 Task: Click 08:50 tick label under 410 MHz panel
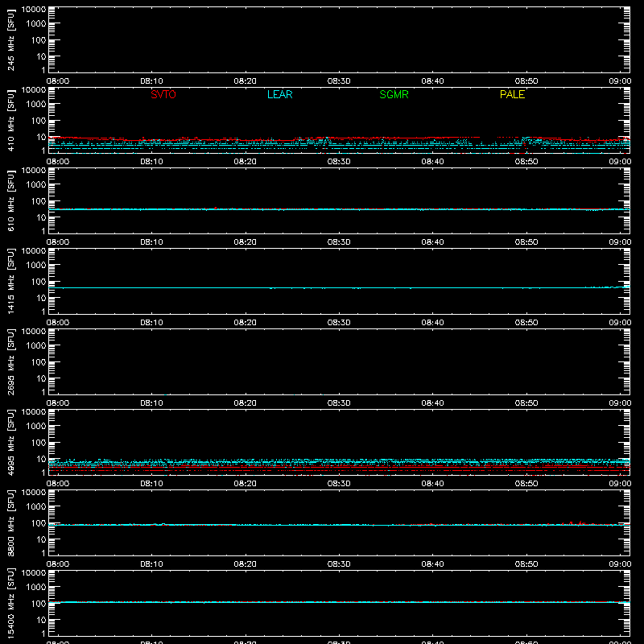[526, 162]
